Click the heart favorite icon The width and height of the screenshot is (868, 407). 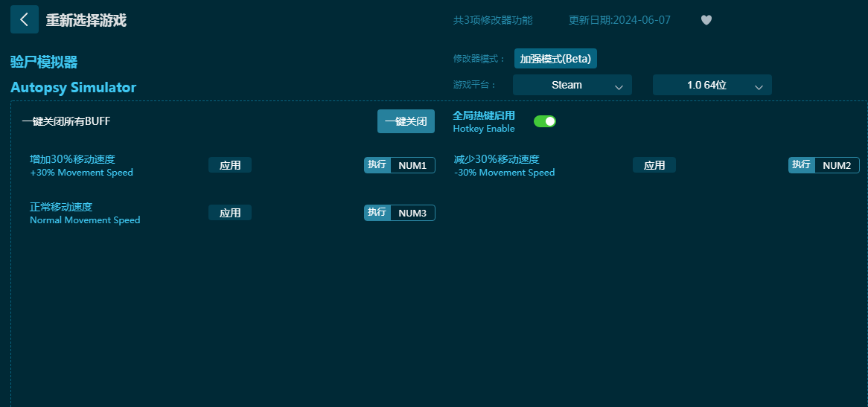(706, 20)
